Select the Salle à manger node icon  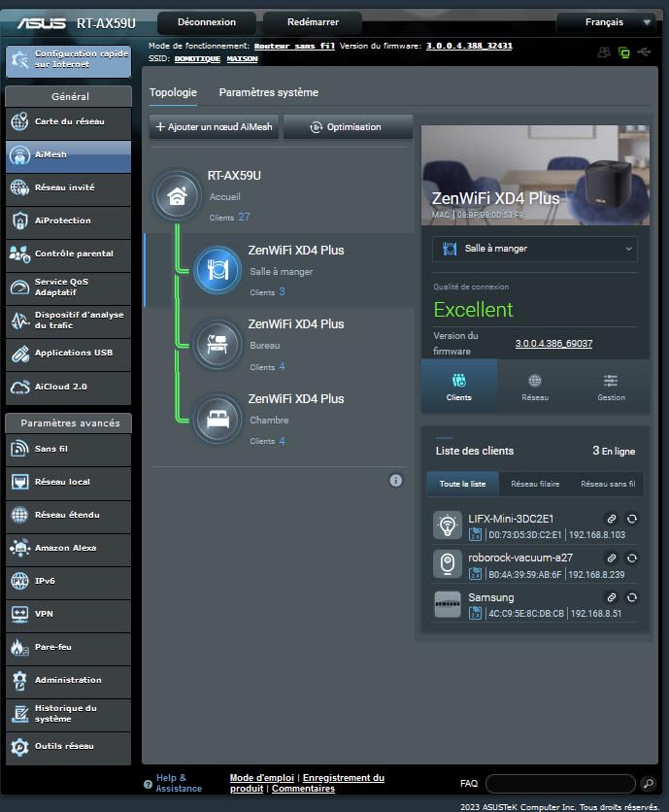point(217,269)
